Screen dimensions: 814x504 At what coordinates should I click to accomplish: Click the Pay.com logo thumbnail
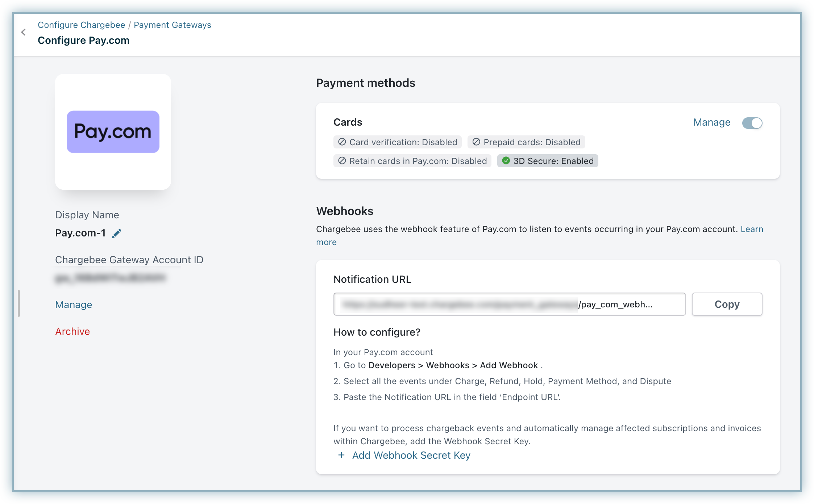pos(113,132)
